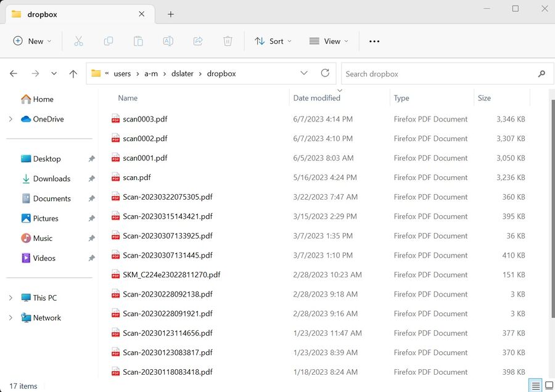This screenshot has width=555, height=392.
Task: Click the Copy icon in toolbar
Action: (109, 41)
